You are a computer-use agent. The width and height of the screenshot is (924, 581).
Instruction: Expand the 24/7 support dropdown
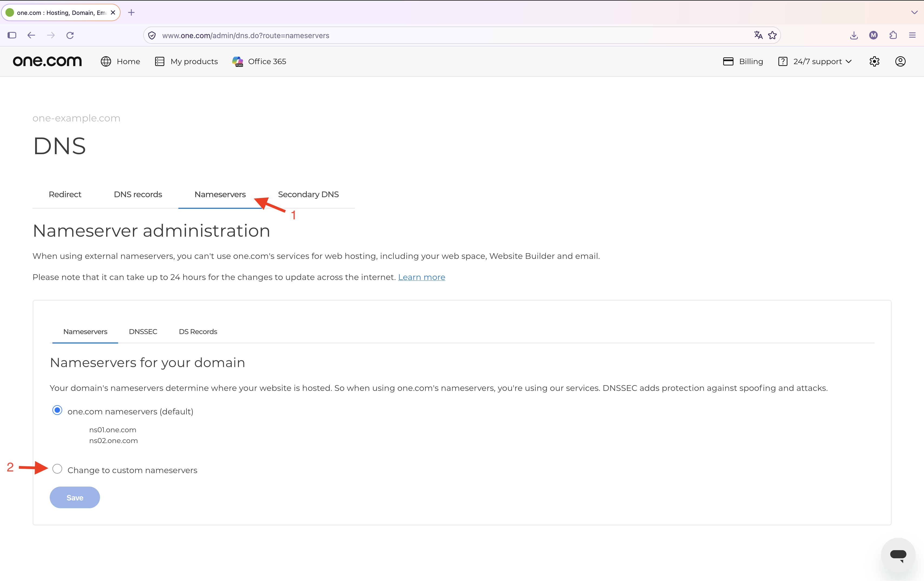pos(848,61)
